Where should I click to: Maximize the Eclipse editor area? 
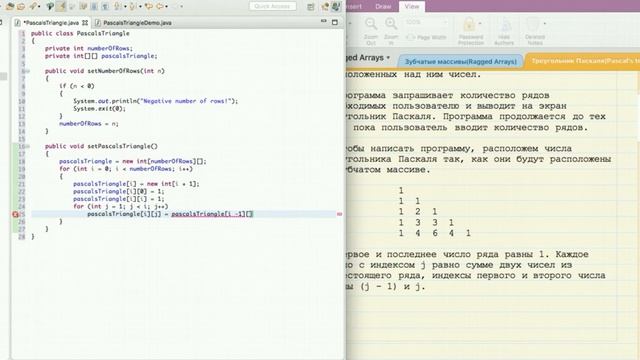[335, 22]
